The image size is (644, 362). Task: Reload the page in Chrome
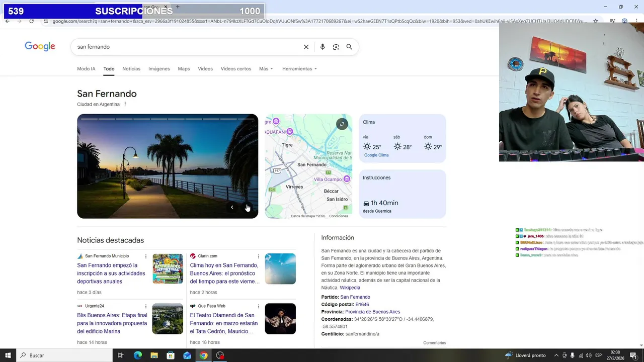pos(31,21)
